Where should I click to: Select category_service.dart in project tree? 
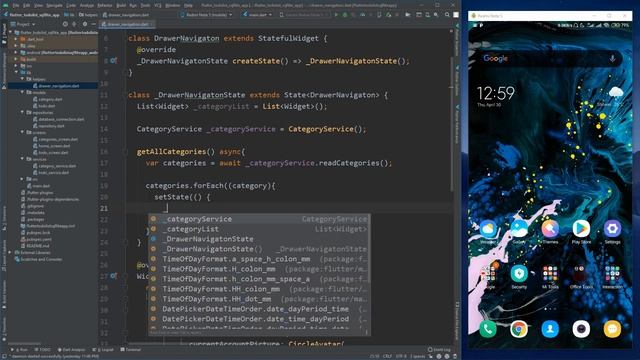point(54,166)
